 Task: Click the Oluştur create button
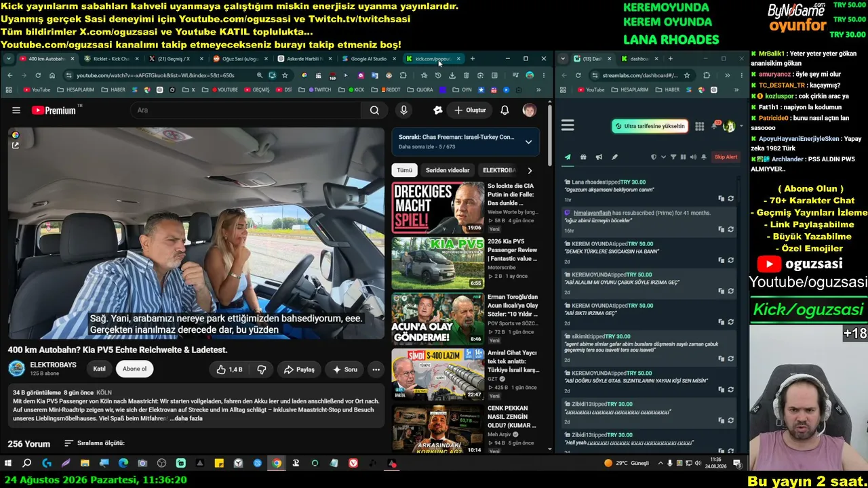469,110
